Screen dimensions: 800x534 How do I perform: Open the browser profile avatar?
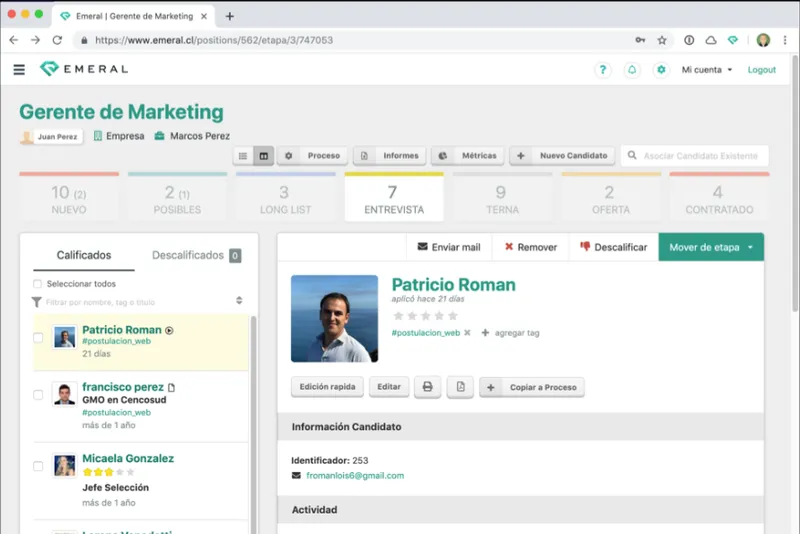(763, 40)
